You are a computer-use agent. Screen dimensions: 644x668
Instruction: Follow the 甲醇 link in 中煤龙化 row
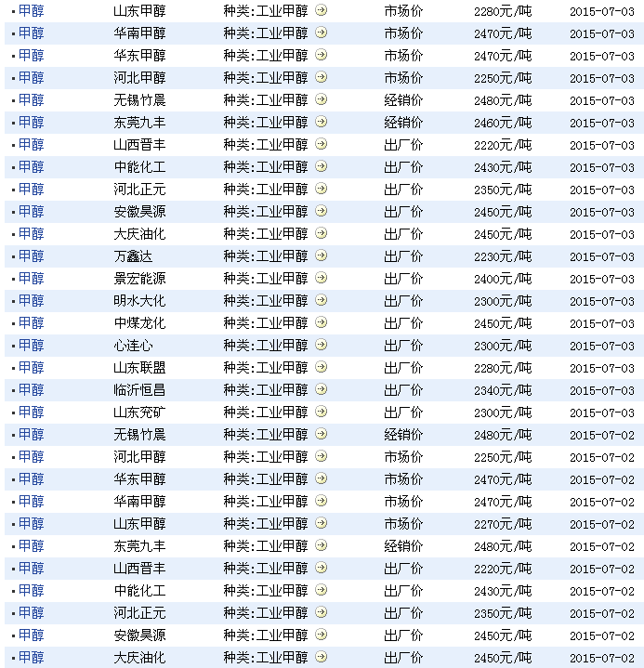[31, 323]
